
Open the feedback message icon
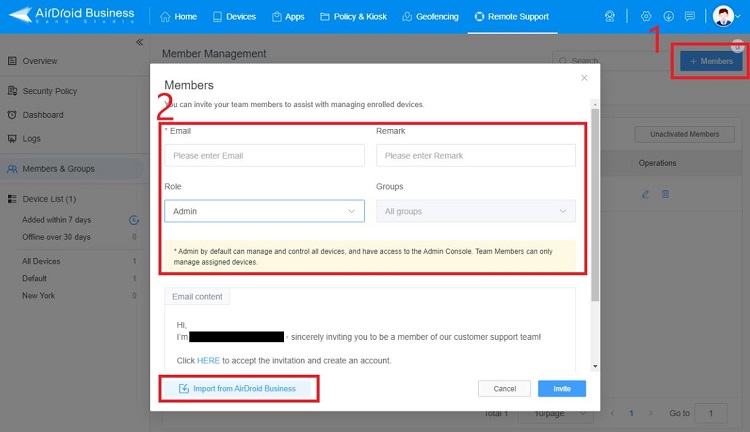coord(690,17)
